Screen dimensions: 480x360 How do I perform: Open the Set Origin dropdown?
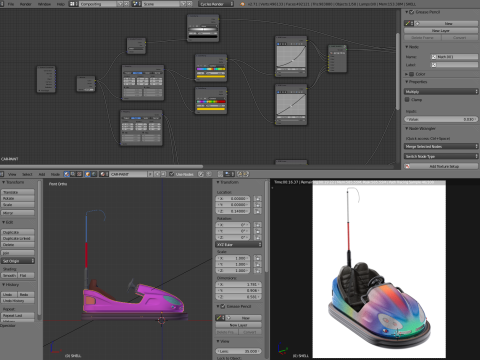coord(18,261)
